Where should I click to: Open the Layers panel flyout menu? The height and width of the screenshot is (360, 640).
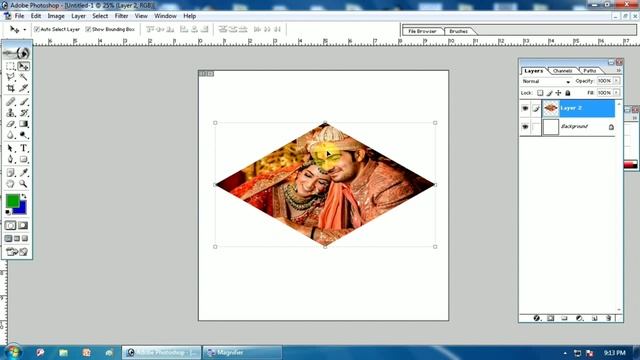tap(618, 71)
